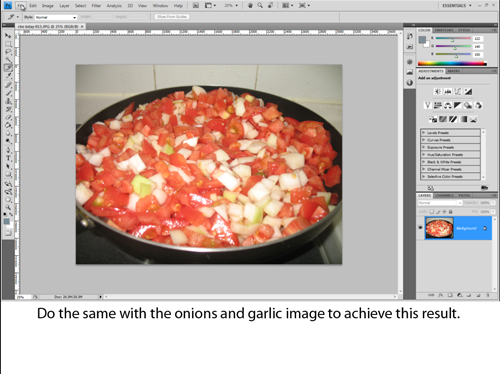Open the Essentials workspace dropdown
The height and width of the screenshot is (374, 500).
(x=457, y=6)
